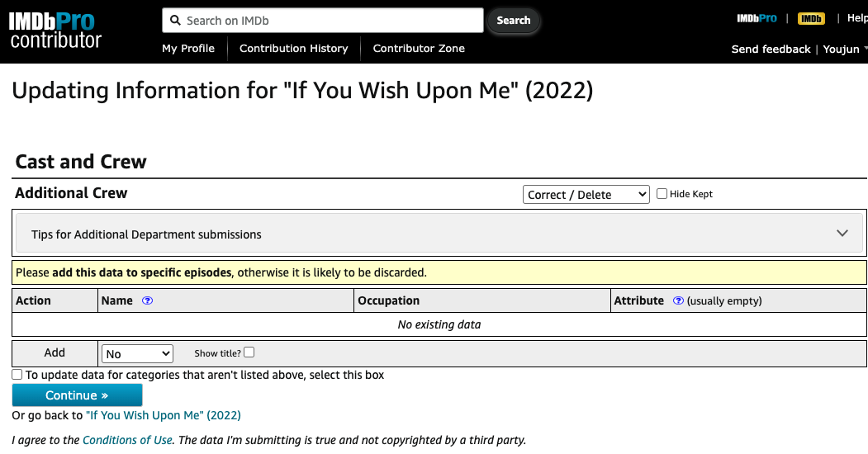Open the Youjun account menu
This screenshot has width=868, height=454.
coord(844,50)
